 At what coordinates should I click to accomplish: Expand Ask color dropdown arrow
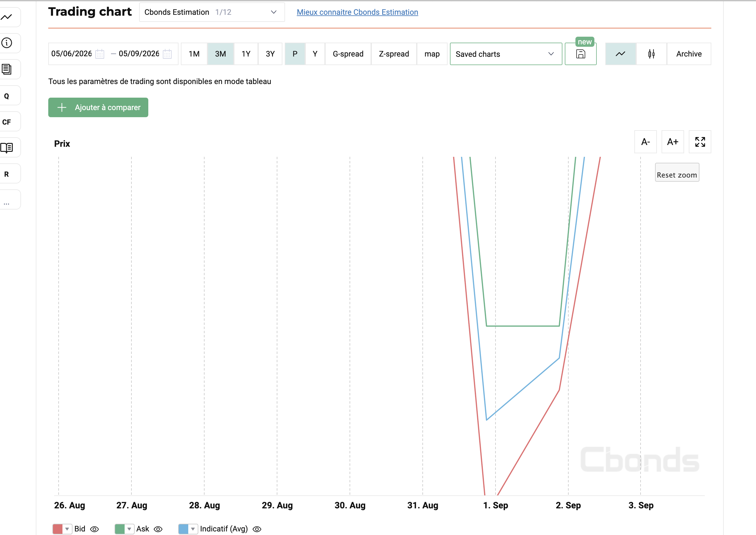[130, 529]
